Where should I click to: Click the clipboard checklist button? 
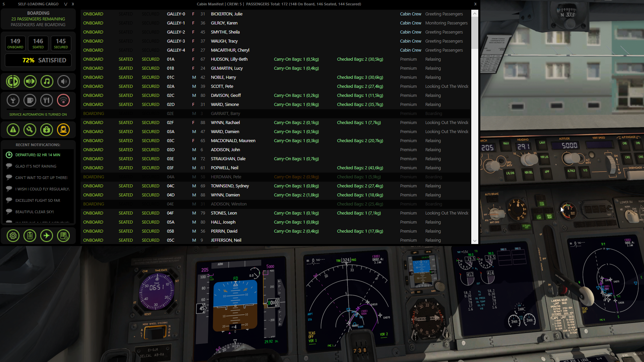click(x=30, y=236)
